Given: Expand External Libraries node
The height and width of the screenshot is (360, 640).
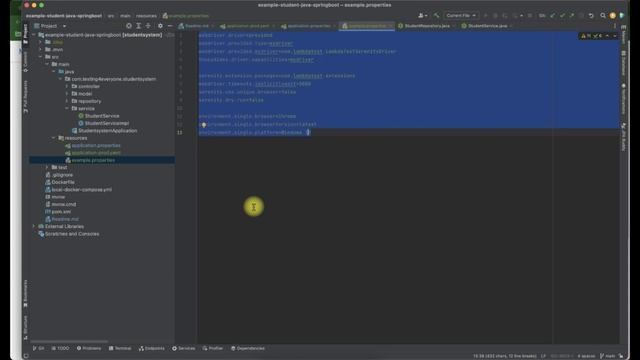Looking at the screenshot, I should tap(34, 227).
